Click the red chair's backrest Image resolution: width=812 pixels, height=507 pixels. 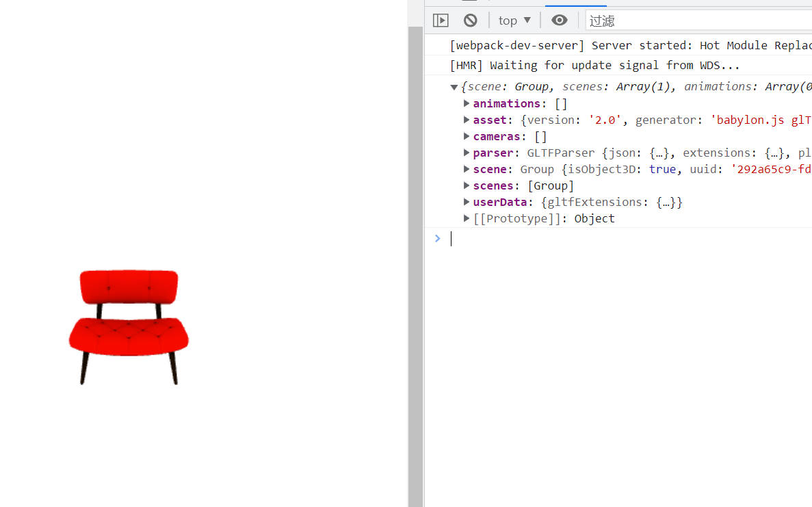coord(129,286)
